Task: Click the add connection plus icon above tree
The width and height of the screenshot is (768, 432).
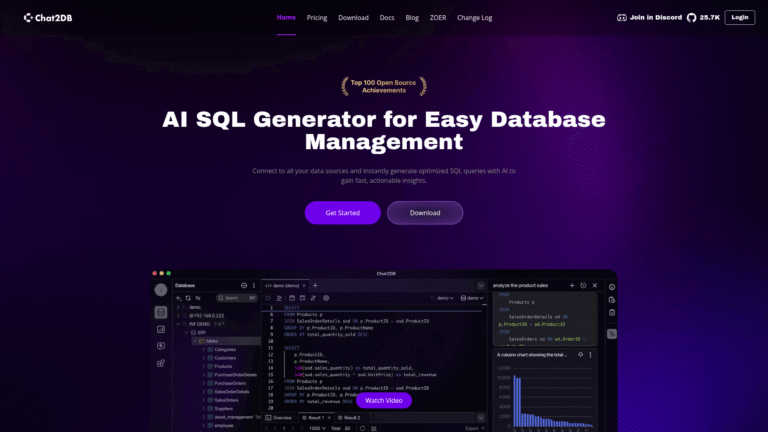Action: pos(179,298)
